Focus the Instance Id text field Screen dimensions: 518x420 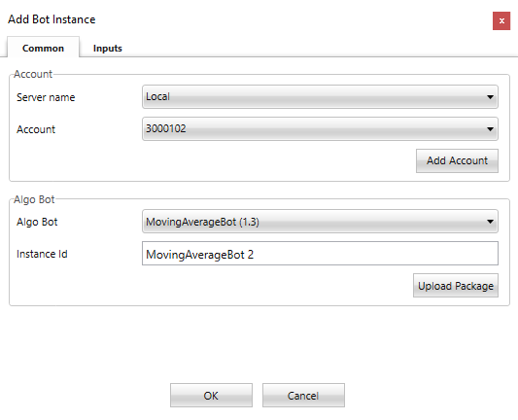coord(320,254)
